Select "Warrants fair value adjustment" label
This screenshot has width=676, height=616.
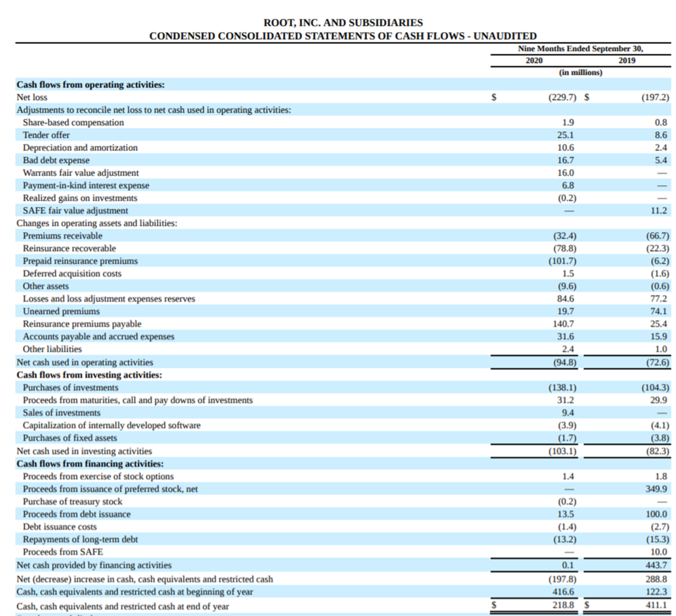point(81,173)
